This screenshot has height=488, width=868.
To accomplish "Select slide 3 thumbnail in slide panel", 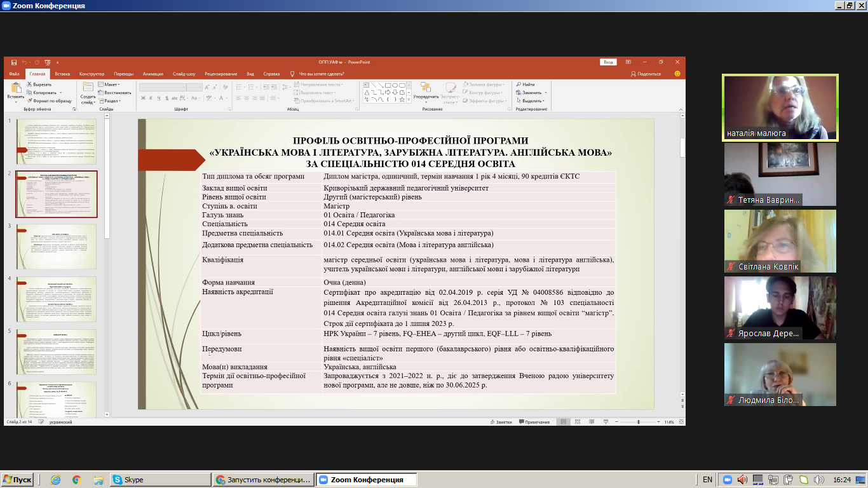I will (x=57, y=246).
